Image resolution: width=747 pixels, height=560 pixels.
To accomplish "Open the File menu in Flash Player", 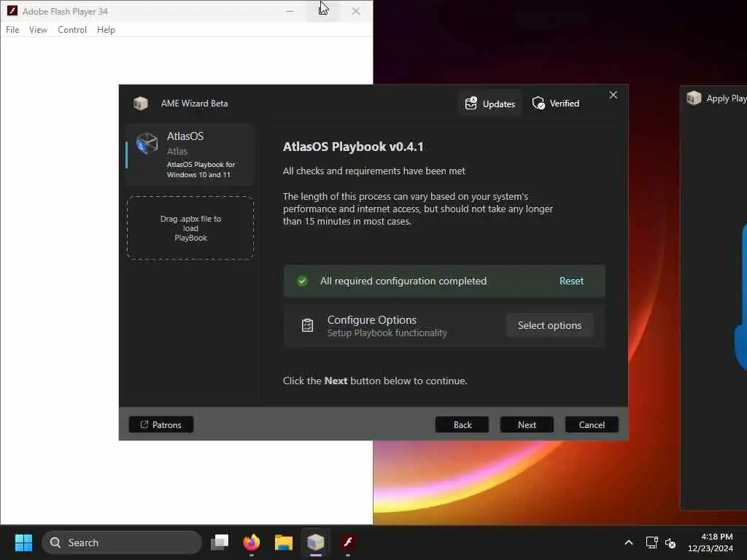I will pyautogui.click(x=12, y=29).
